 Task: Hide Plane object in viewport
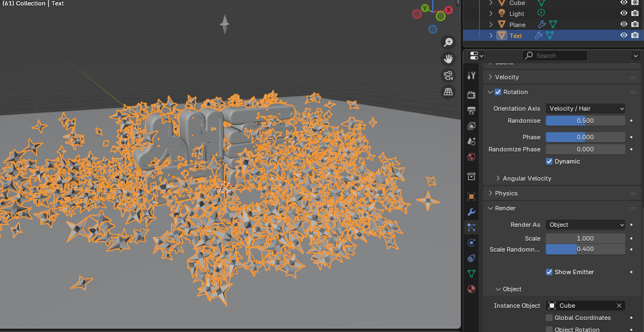click(x=624, y=25)
